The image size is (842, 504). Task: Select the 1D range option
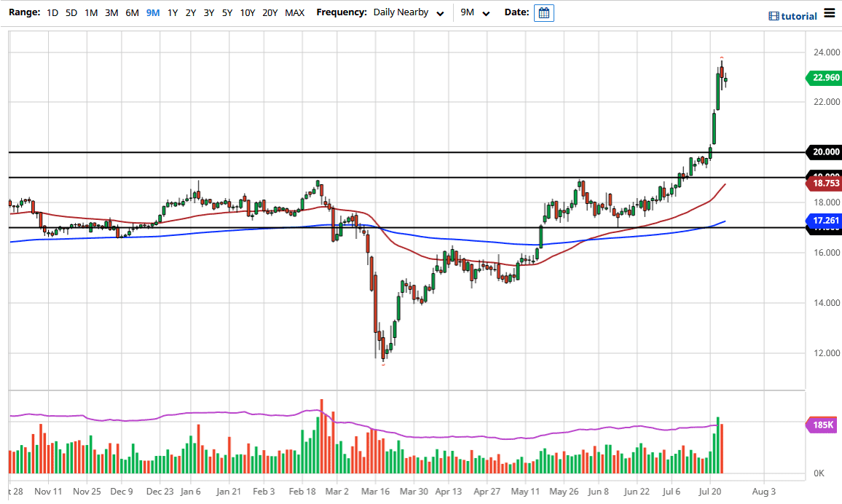(52, 12)
